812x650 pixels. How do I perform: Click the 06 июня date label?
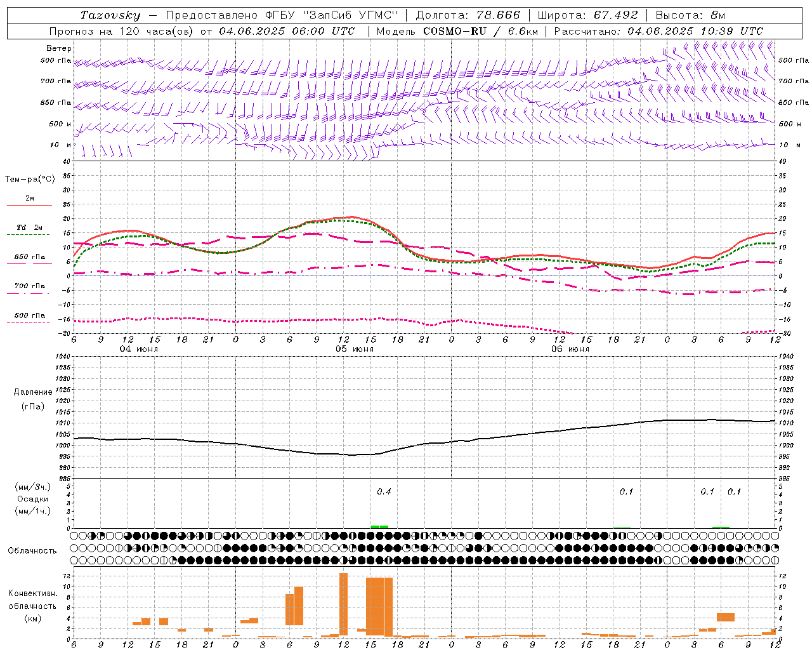coord(570,349)
